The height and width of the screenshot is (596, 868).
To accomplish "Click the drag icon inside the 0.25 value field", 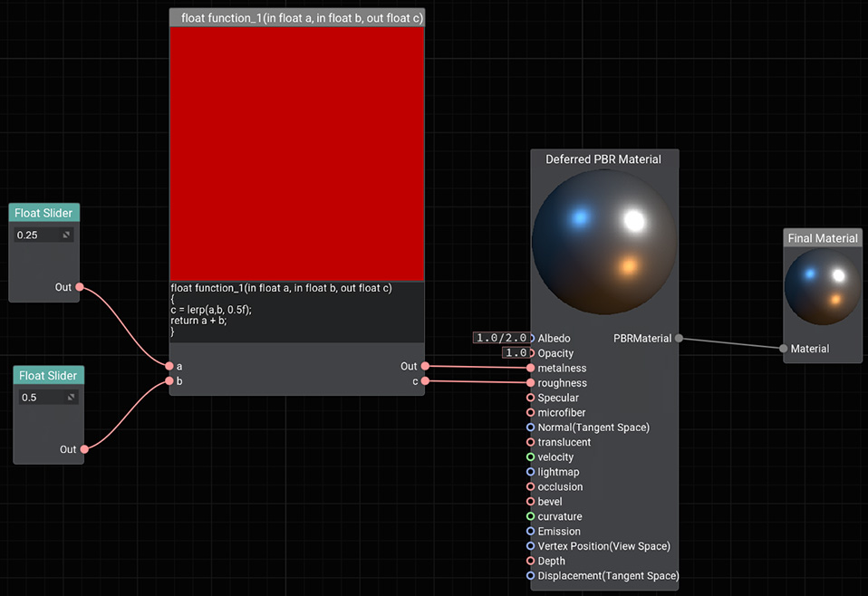I will click(x=66, y=236).
